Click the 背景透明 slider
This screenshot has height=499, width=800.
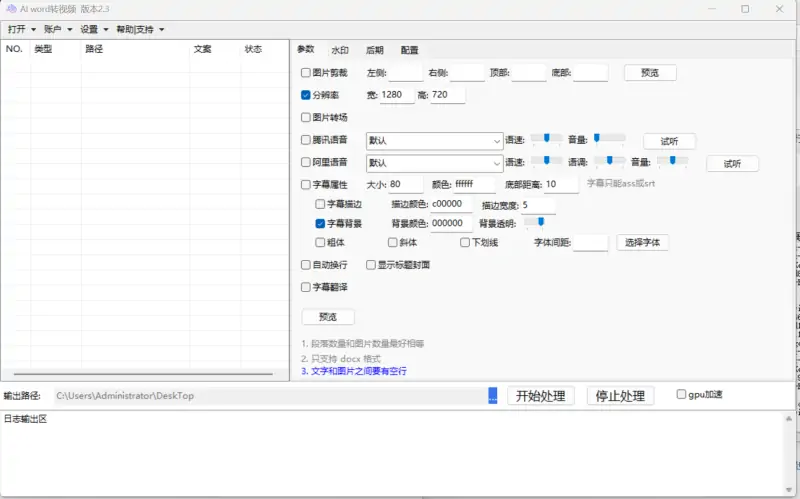click(x=538, y=223)
